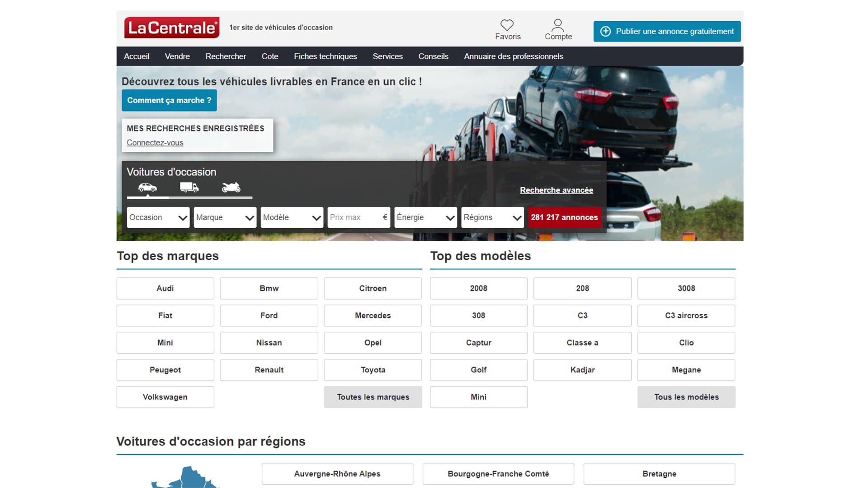868x488 pixels.
Task: Click the Prix max input field
Action: (355, 217)
